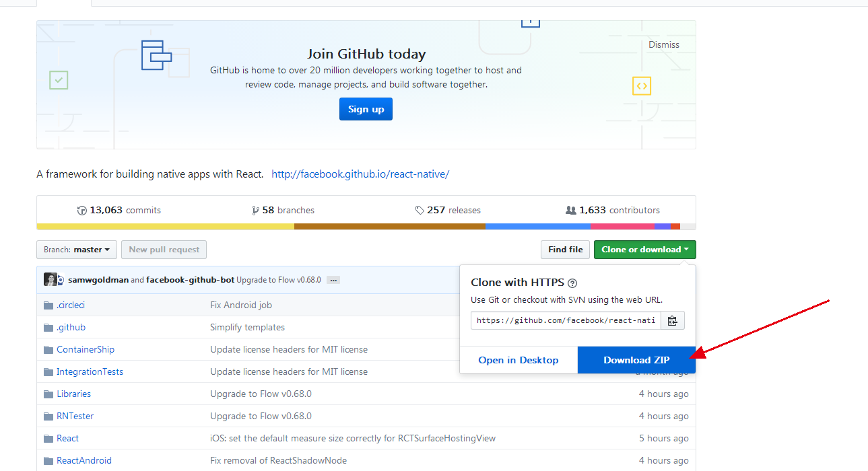This screenshot has width=868, height=471.
Task: Open the .circleci folder icon
Action: [48, 305]
